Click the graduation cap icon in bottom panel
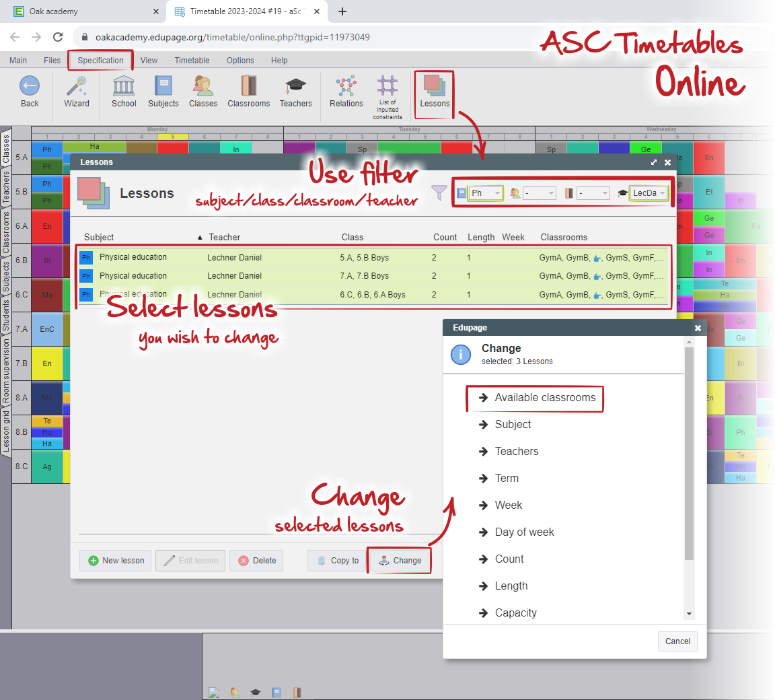The width and height of the screenshot is (775, 700). click(256, 693)
